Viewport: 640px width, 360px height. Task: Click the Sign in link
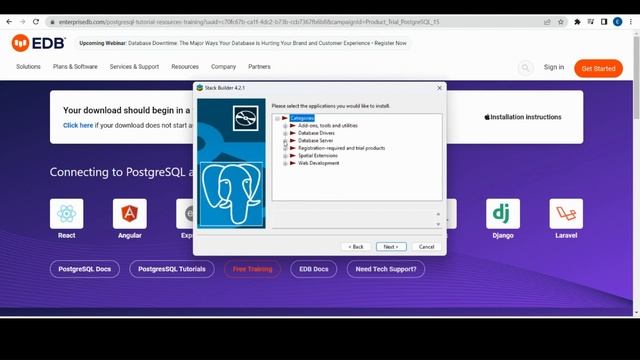tap(554, 67)
